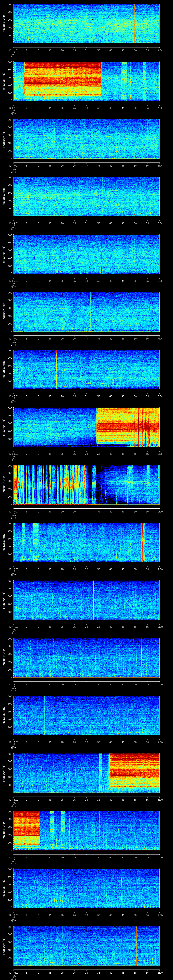Viewport: 173px width, 980px height.
Task: Open the spectrogram panel starting at 12:15:00
Action: click(86, 831)
